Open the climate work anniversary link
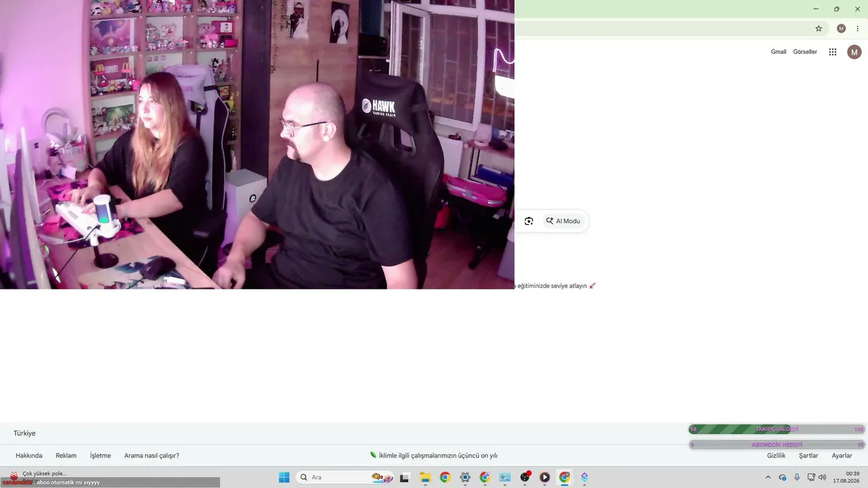This screenshot has width=868, height=488. click(x=434, y=455)
